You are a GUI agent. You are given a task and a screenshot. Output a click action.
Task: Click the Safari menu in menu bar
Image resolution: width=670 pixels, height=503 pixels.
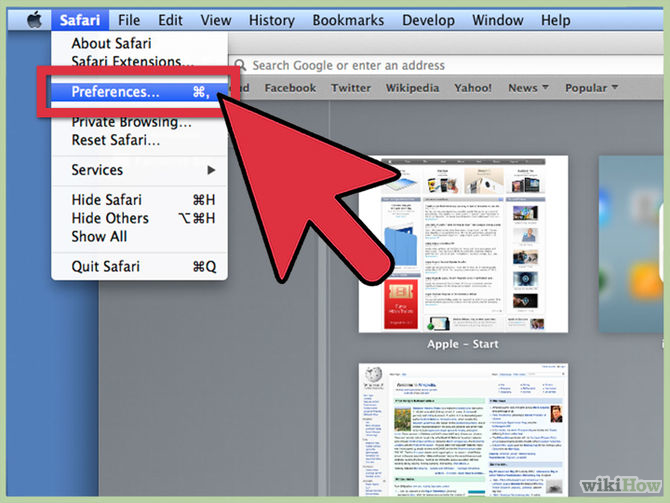pyautogui.click(x=80, y=20)
